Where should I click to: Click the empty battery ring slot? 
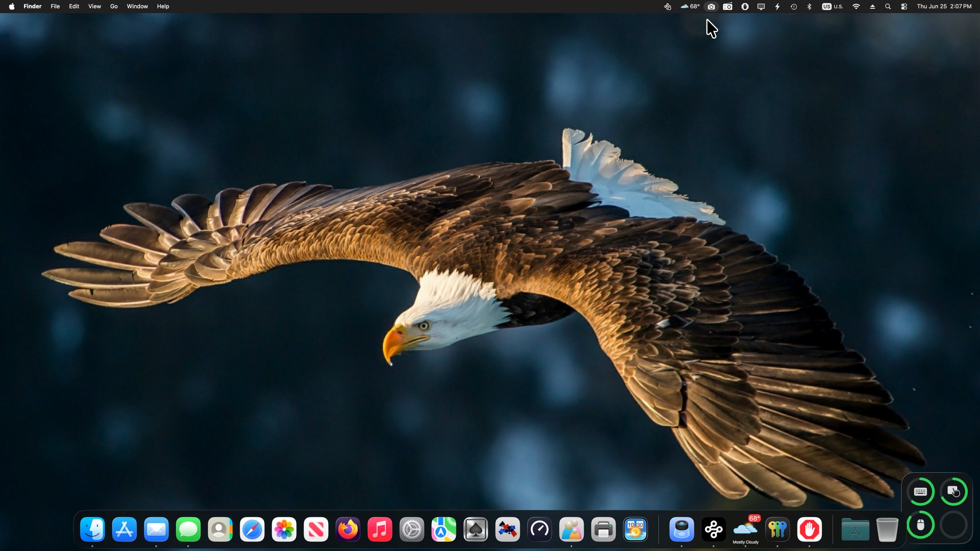click(x=954, y=524)
